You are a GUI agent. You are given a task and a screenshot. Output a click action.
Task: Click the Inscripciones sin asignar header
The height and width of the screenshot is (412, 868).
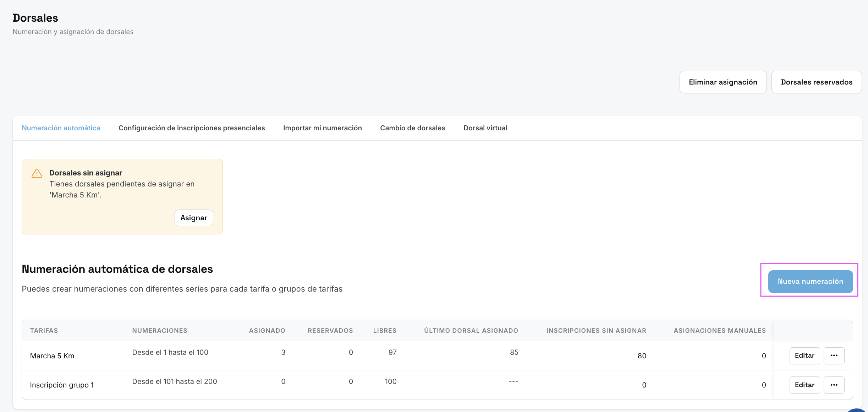pos(596,331)
